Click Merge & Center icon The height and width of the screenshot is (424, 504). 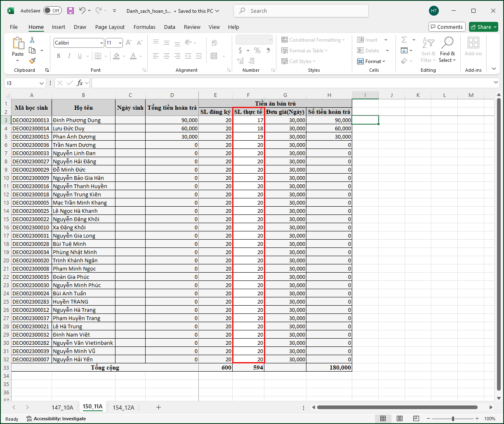[214, 56]
